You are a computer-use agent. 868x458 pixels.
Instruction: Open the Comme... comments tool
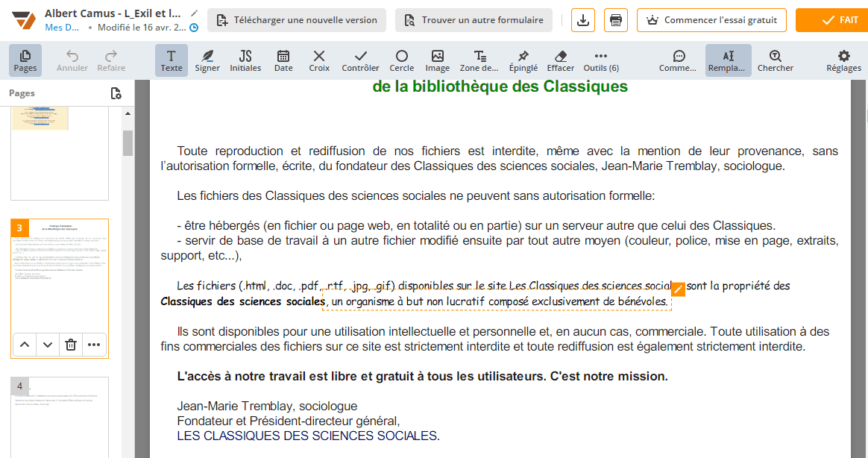[x=678, y=60]
